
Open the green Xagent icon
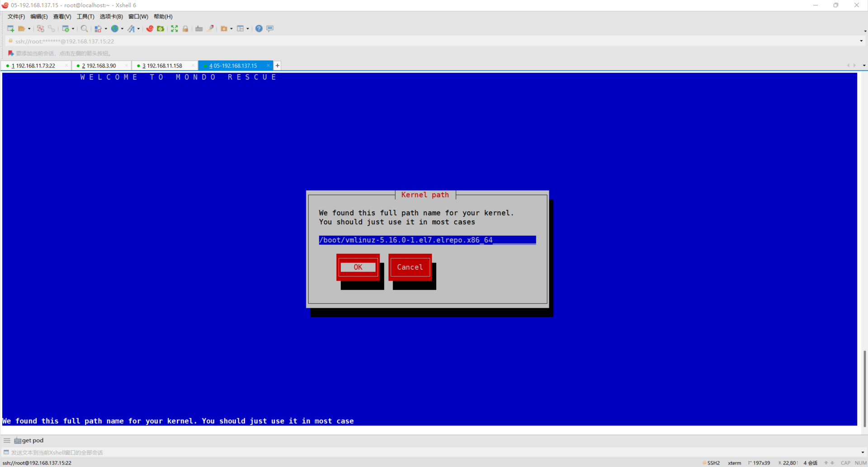click(x=160, y=29)
